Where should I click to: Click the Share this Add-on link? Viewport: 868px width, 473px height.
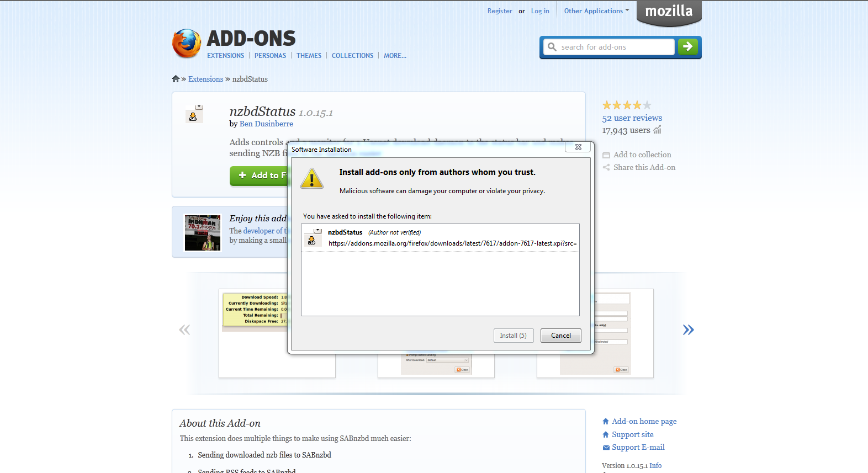(644, 167)
